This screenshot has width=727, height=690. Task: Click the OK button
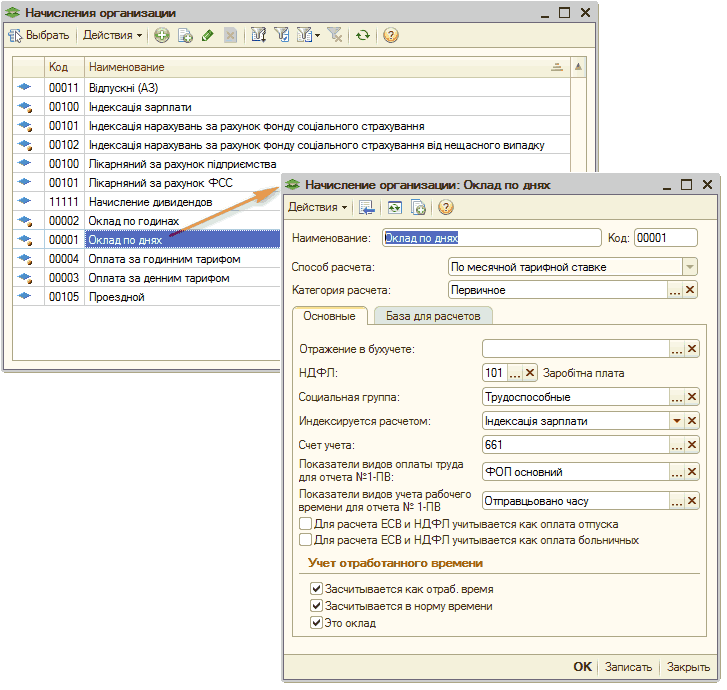point(582,667)
